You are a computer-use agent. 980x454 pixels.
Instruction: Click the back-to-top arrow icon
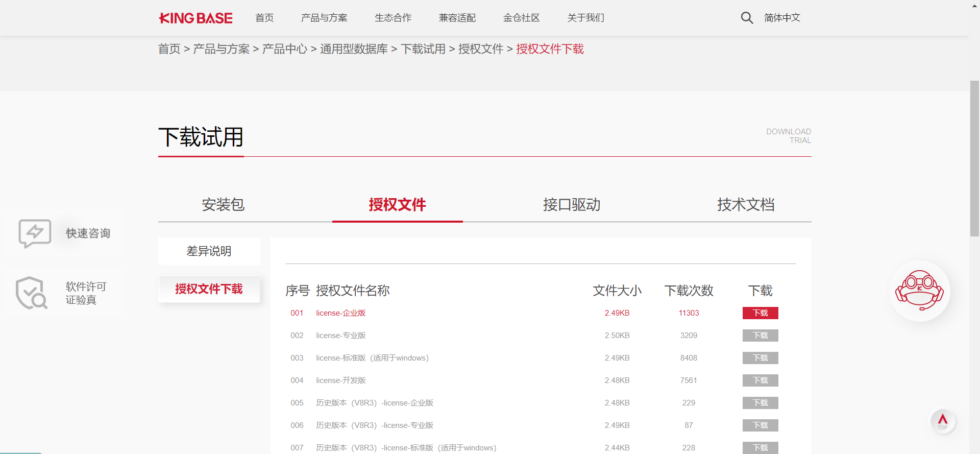[x=943, y=422]
